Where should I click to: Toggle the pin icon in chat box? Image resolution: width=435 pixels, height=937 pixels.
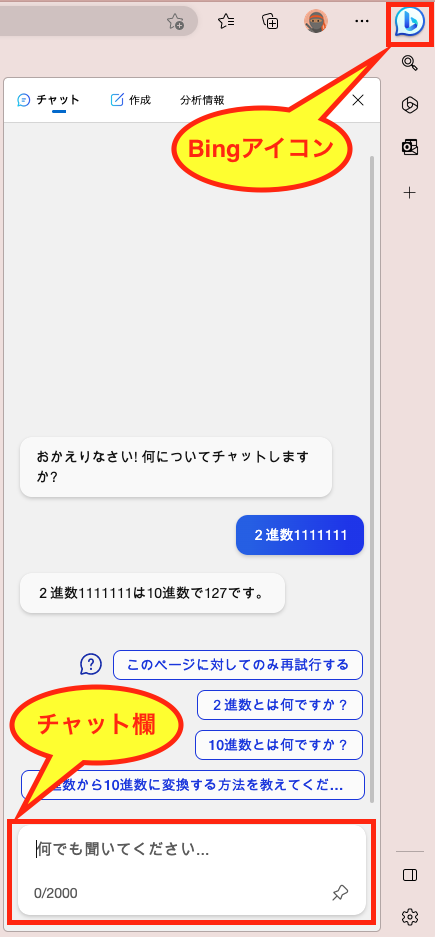point(340,893)
